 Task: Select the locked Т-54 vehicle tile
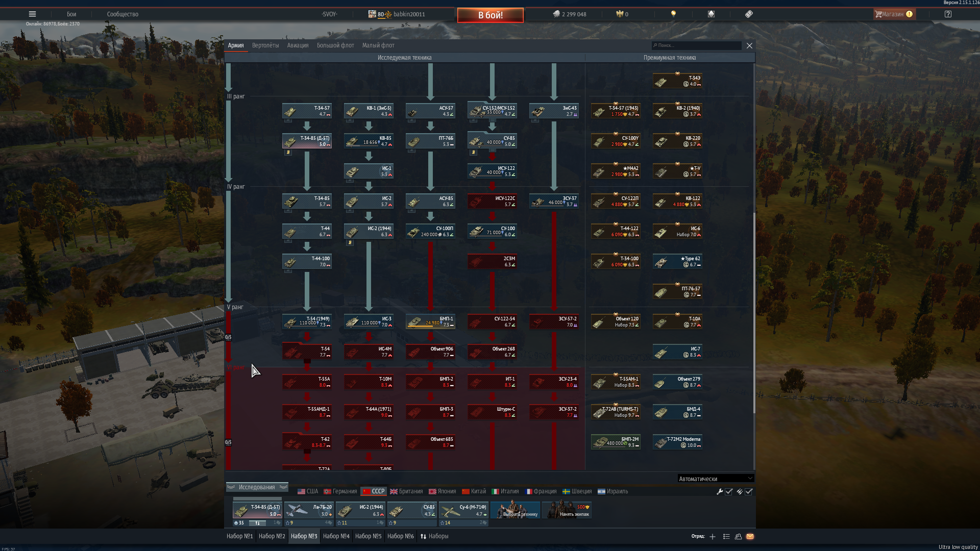[307, 352]
